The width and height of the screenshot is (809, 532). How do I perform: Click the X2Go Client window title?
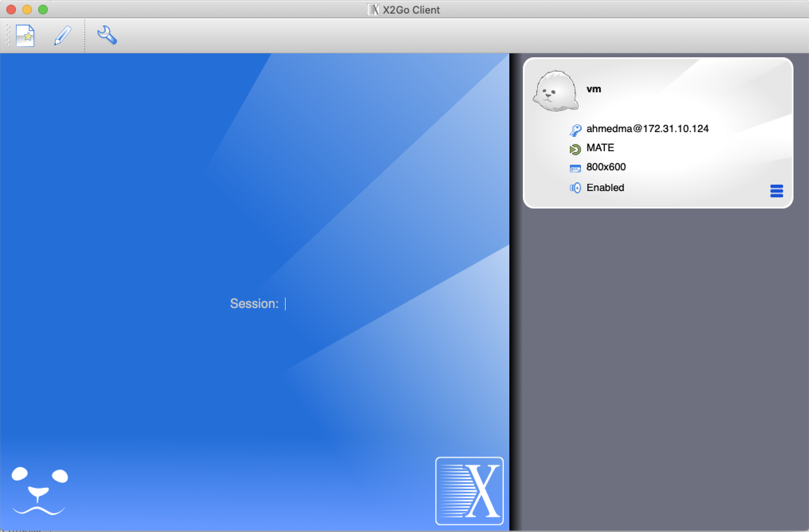411,10
